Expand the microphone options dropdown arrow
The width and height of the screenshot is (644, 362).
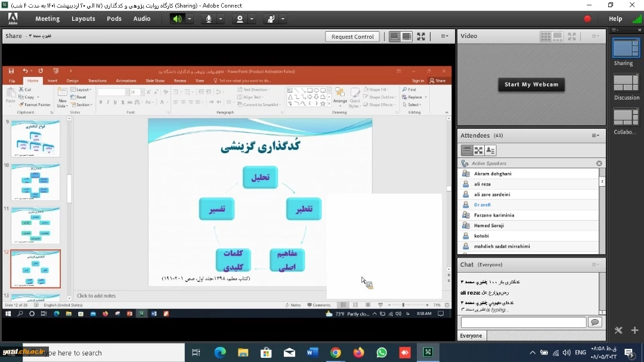coord(221,18)
